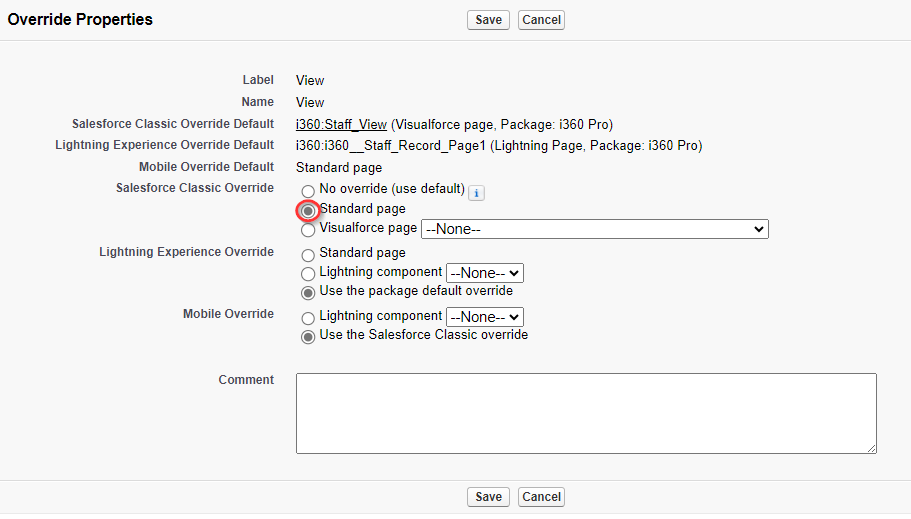The image size is (911, 519).
Task: Click the Comment box resize handle
Action: click(x=871, y=448)
